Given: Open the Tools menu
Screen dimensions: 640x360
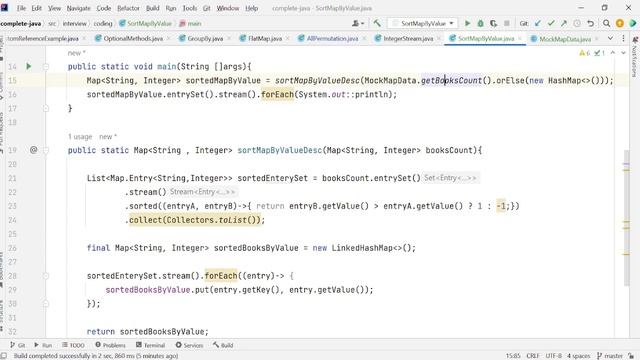Looking at the screenshot, I should pos(189,8).
